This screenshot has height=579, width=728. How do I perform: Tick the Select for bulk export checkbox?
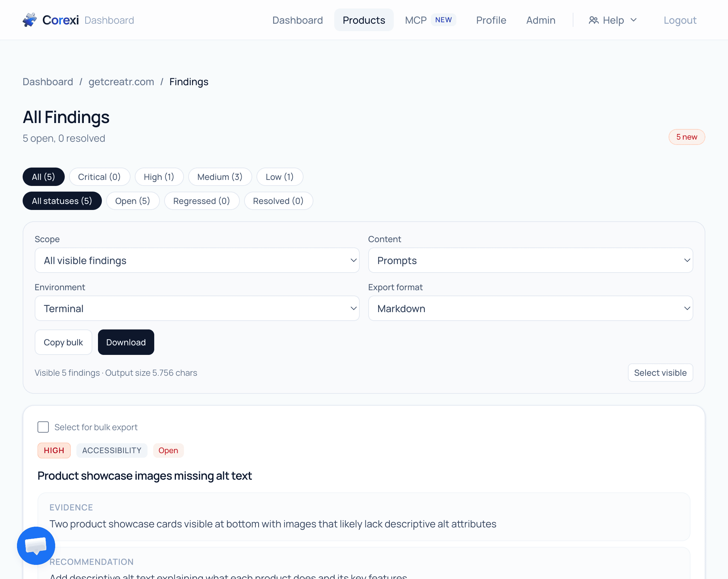[43, 427]
